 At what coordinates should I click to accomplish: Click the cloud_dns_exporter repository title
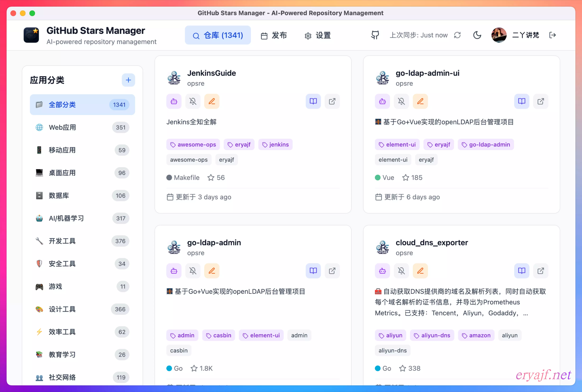pyautogui.click(x=432, y=243)
